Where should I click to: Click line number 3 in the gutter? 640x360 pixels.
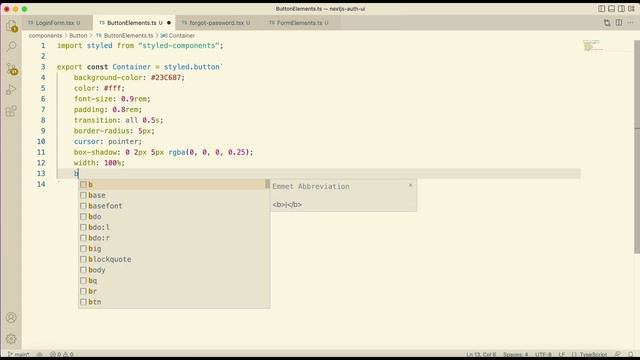43,67
